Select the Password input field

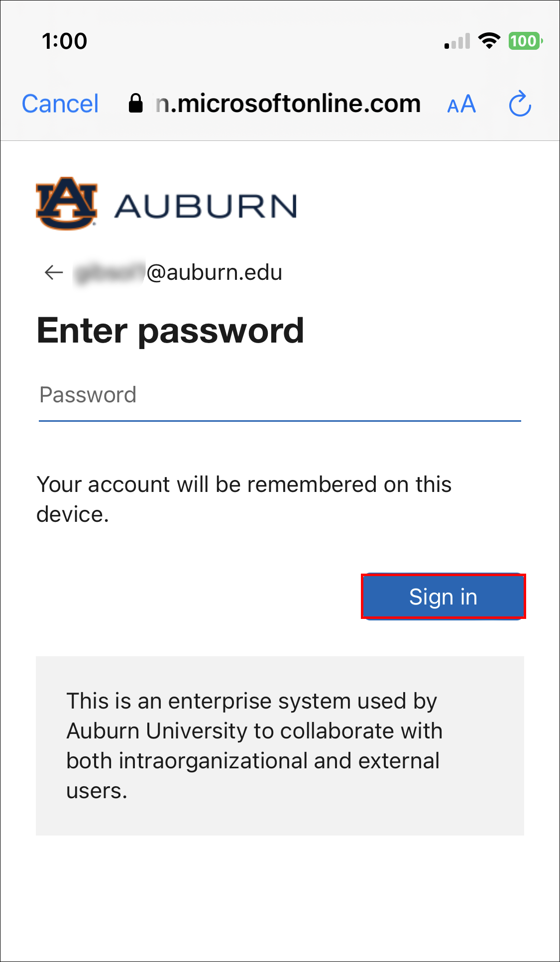(279, 394)
